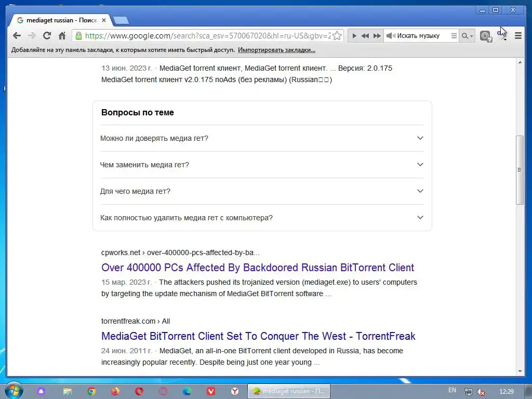Open the music playlist list icon
Viewport: 532px width, 399px height.
454,36
